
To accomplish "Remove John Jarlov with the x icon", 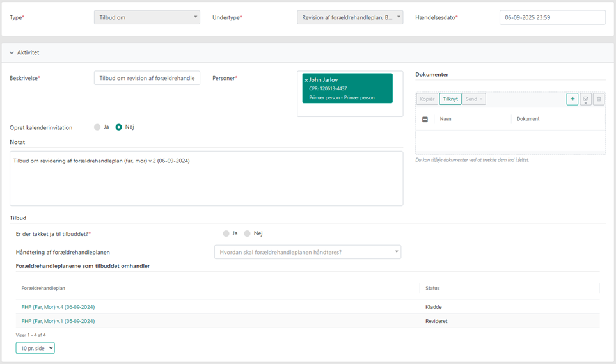I will (306, 81).
